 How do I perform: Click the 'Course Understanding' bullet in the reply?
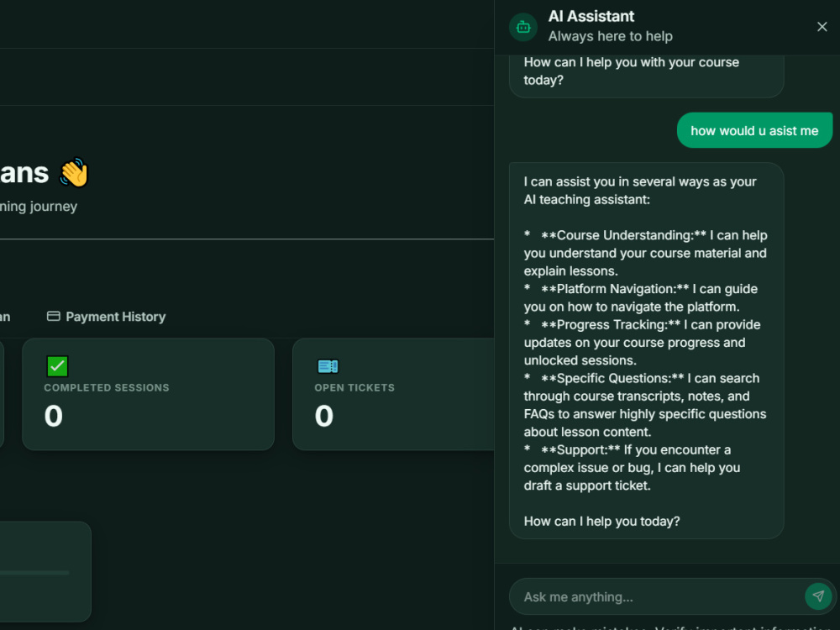click(645, 253)
